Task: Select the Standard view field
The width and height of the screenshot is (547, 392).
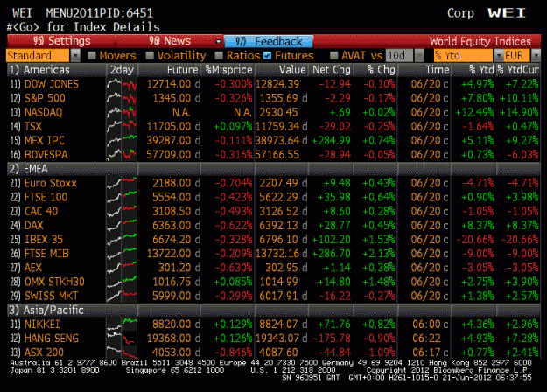Action: [x=38, y=55]
